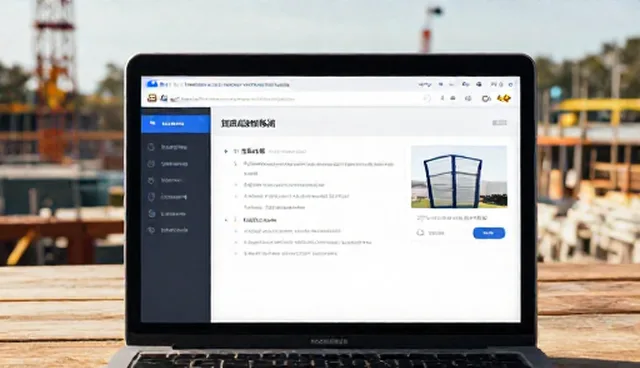The width and height of the screenshot is (640, 368).
Task: Click the circle icon left of blue button
Action: (420, 233)
